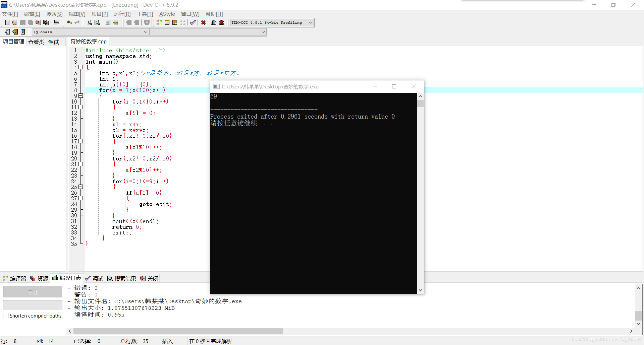
Task: Minimize the 奇妙的数字.exe console window
Action: point(375,86)
